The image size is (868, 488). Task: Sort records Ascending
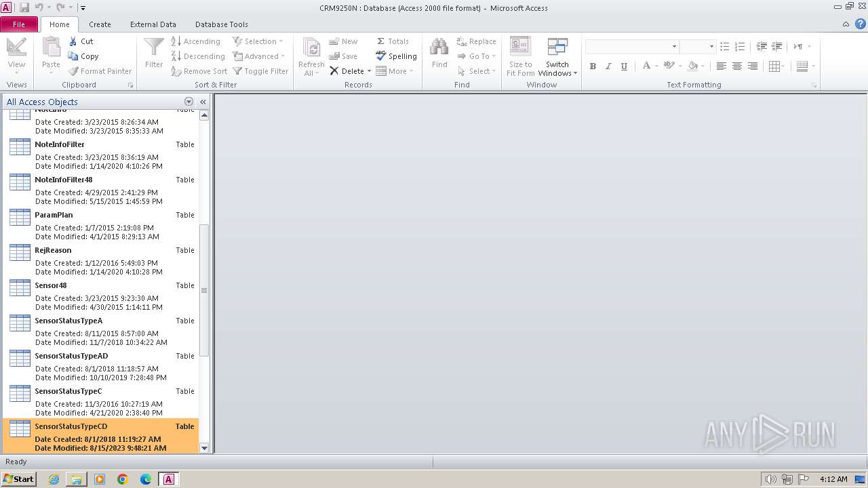point(196,41)
